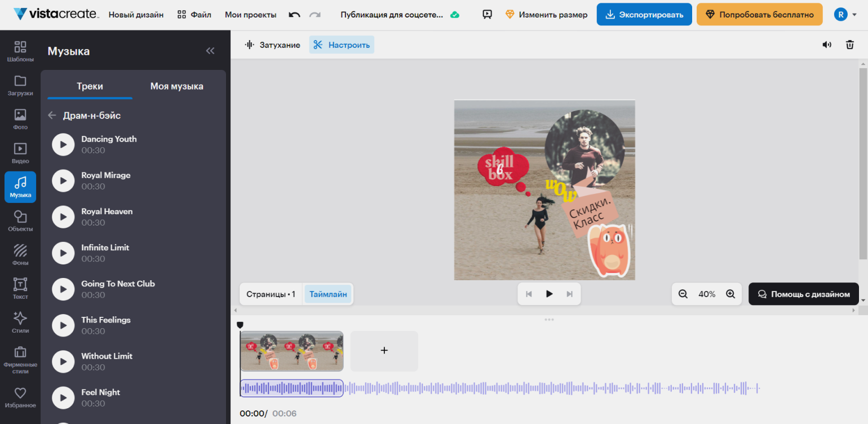Open the Файл menu
The height and width of the screenshot is (424, 868).
tap(194, 15)
